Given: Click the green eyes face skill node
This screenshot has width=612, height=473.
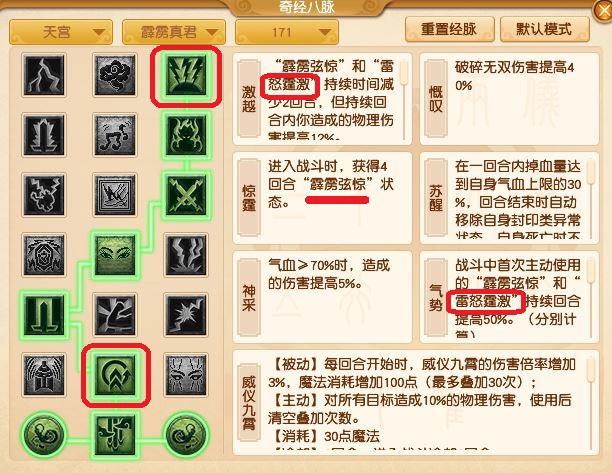Looking at the screenshot, I should click(x=115, y=255).
